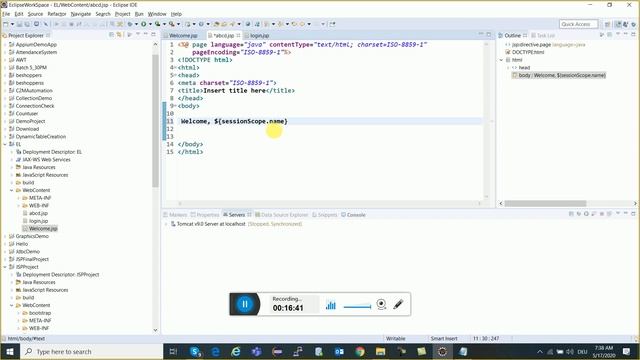Image resolution: width=640 pixels, height=360 pixels.
Task: Expand the bootstrap folder in JSPProject
Action: [x=18, y=313]
